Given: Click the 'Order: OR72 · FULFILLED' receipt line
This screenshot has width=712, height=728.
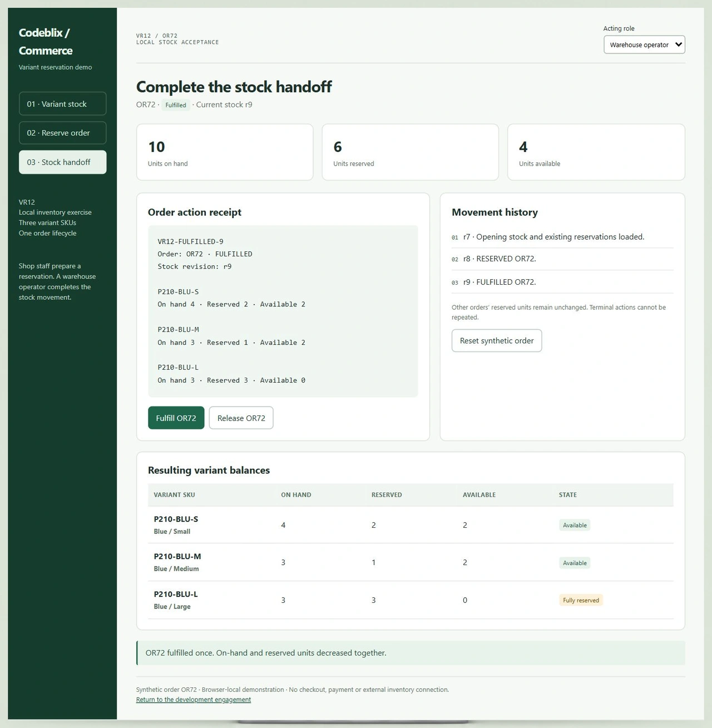Looking at the screenshot, I should [205, 254].
